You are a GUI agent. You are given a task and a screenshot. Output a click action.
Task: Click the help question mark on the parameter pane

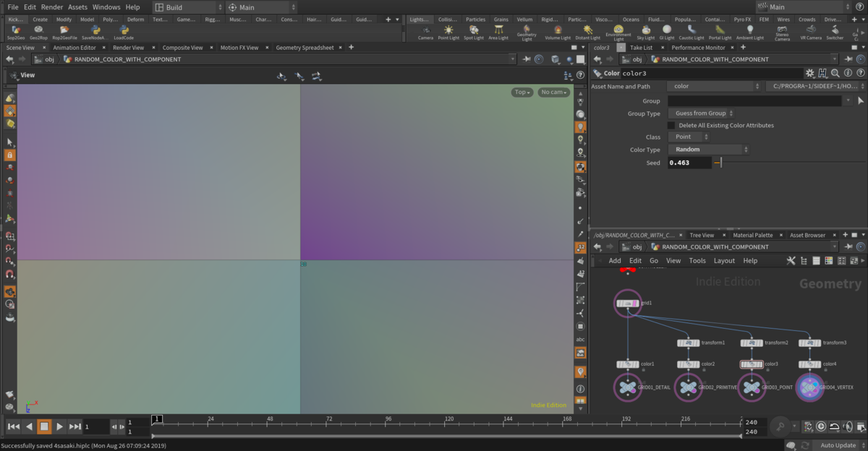click(862, 73)
